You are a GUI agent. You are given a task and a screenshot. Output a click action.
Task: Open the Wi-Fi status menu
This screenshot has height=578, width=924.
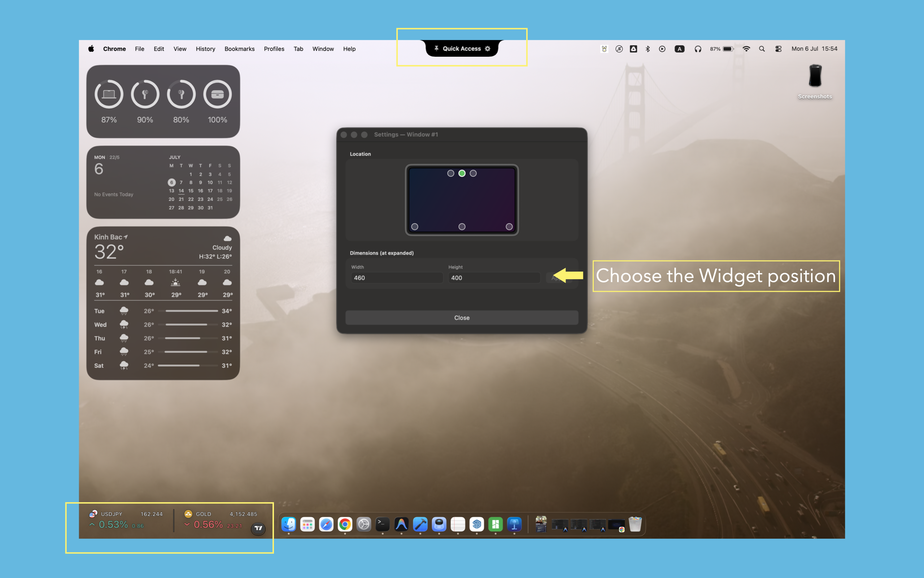click(746, 49)
